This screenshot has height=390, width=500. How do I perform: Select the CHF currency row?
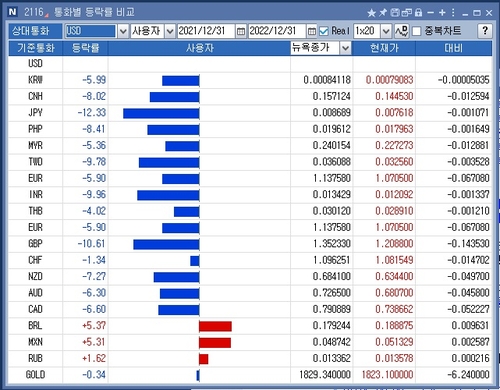pos(250,260)
